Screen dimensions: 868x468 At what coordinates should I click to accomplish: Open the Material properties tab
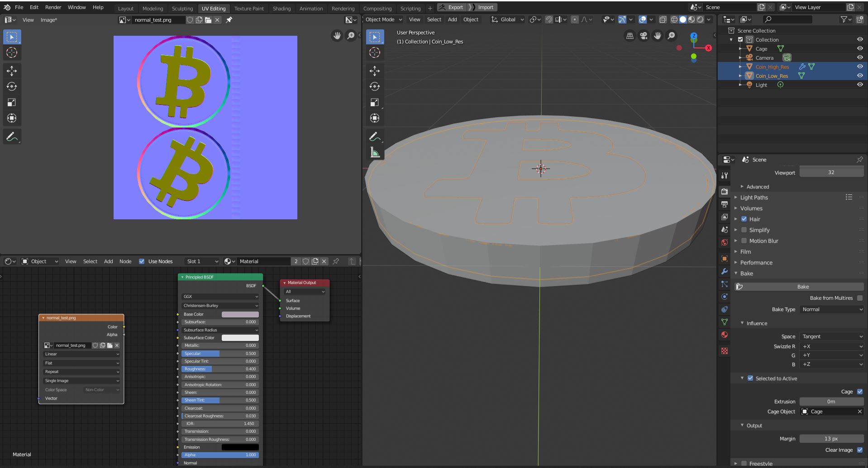click(725, 335)
